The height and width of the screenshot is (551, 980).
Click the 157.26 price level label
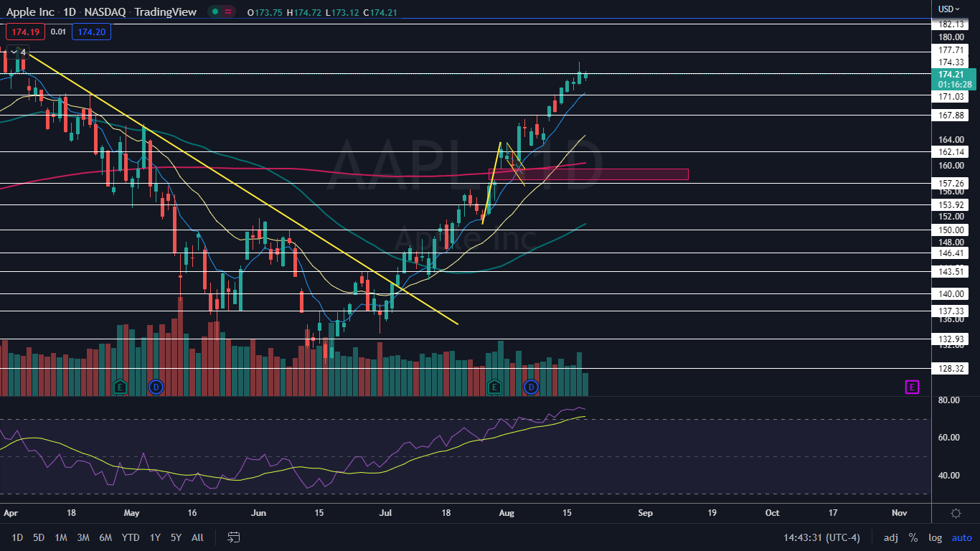pos(951,184)
